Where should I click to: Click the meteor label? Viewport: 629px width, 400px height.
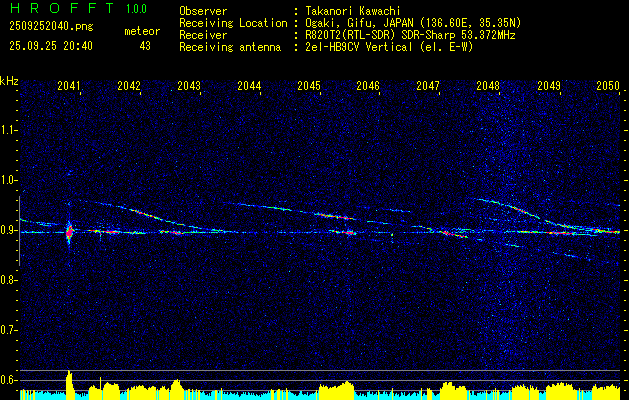(142, 31)
